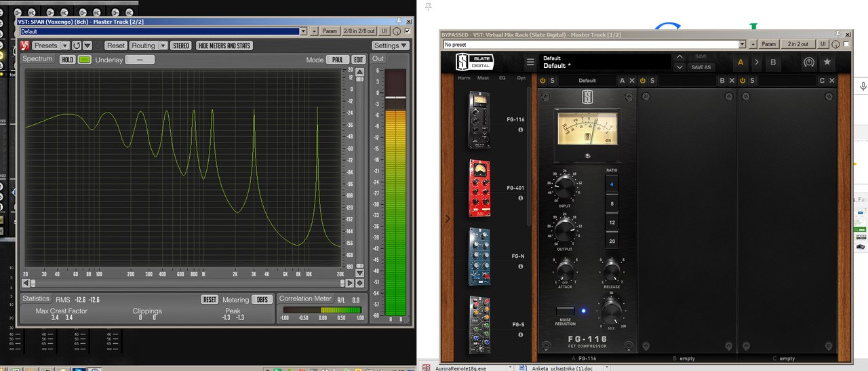
Task: Switch to setting A in Virtual Mix Rack
Action: coord(741,62)
